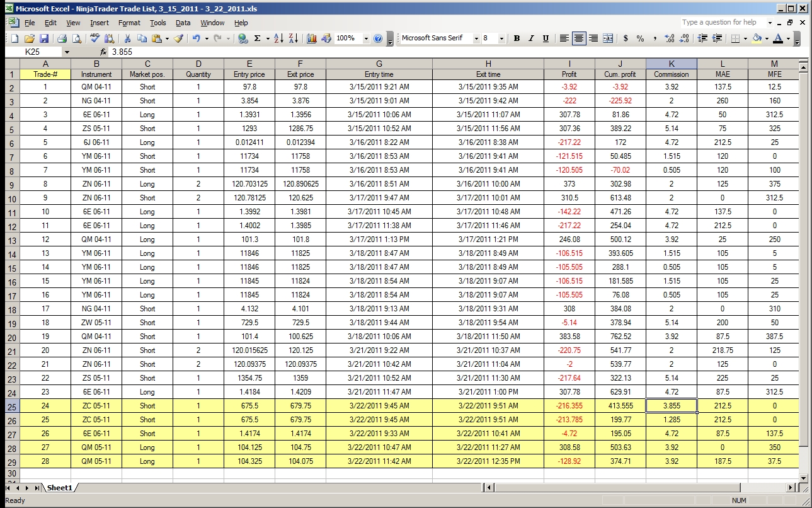This screenshot has height=508, width=812.
Task: Cut the selection with scissors icon
Action: [x=128, y=38]
